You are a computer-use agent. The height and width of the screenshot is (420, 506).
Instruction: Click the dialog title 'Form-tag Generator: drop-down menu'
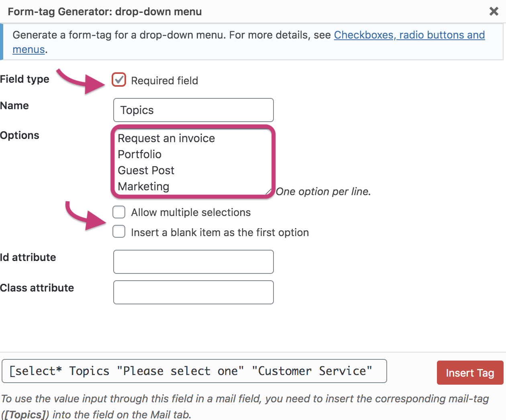[105, 12]
